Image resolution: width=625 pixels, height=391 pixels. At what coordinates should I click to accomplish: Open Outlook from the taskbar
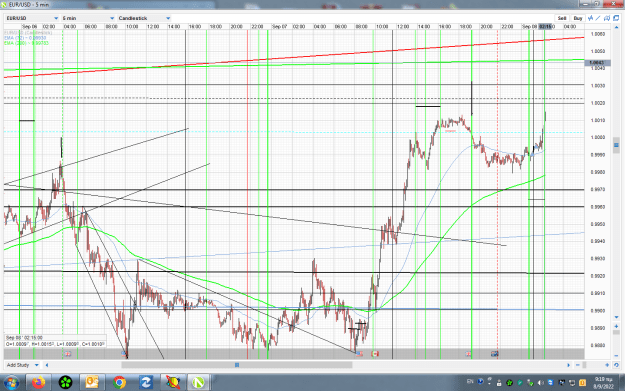[92, 383]
